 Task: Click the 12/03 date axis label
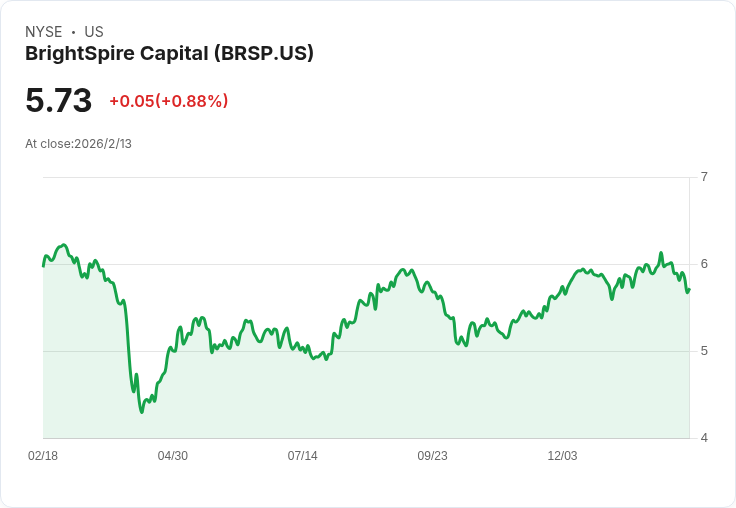coord(562,456)
